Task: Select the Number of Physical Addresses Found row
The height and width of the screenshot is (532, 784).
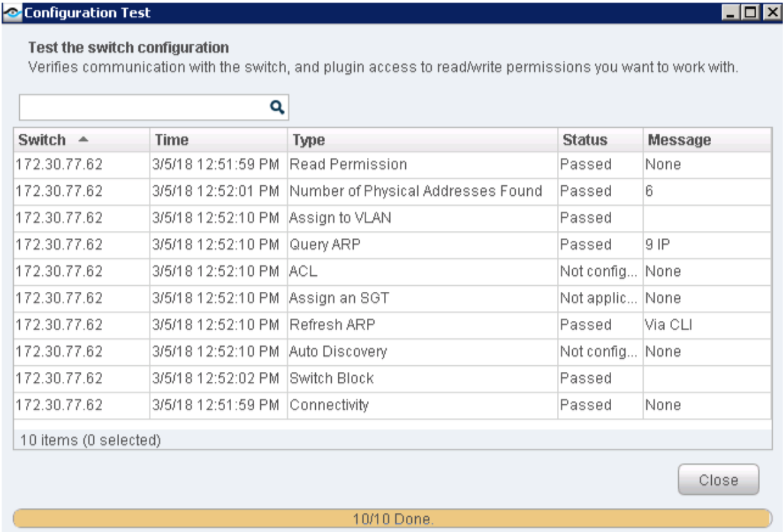Action: coord(417,191)
